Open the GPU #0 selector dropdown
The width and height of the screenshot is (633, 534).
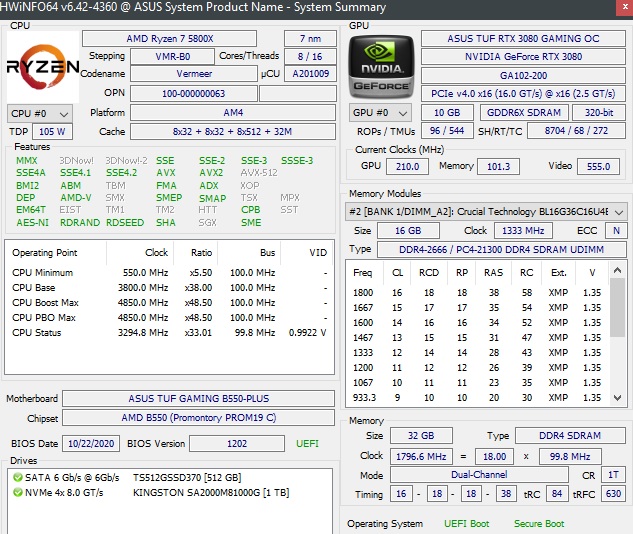coord(380,113)
